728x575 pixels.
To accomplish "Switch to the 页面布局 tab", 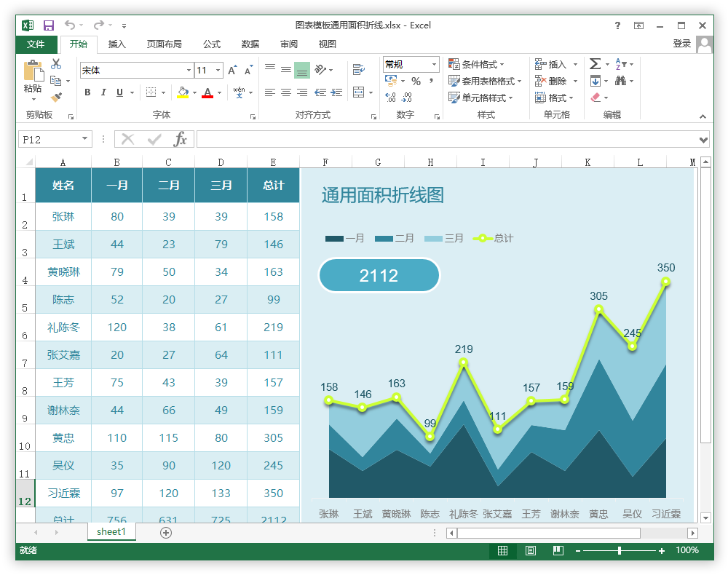I will click(164, 44).
